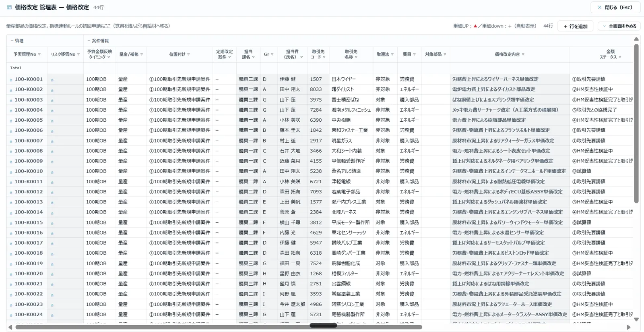Select cell 阿蘇シリコン工業
This screenshot has width=644, height=332.
click(351, 304)
